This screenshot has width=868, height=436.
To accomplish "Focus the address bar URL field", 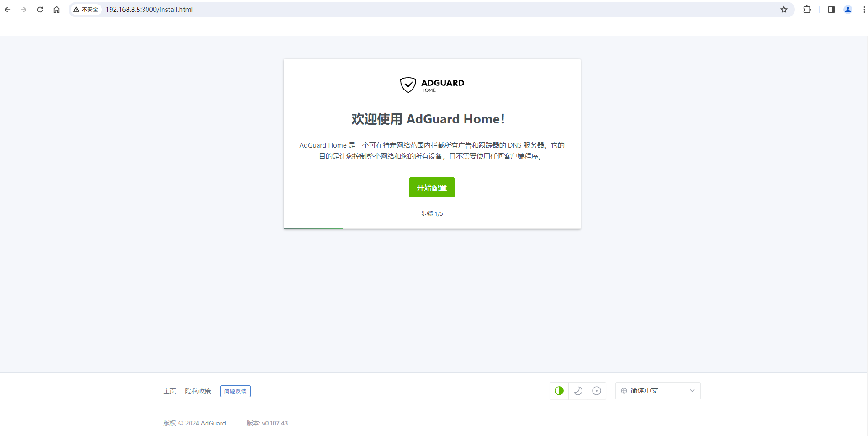I will click(x=365, y=10).
